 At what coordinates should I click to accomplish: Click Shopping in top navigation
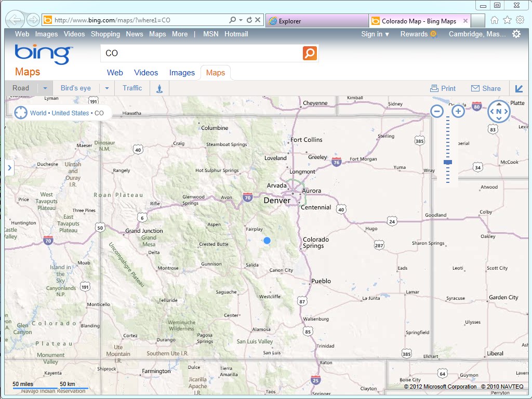pyautogui.click(x=105, y=34)
